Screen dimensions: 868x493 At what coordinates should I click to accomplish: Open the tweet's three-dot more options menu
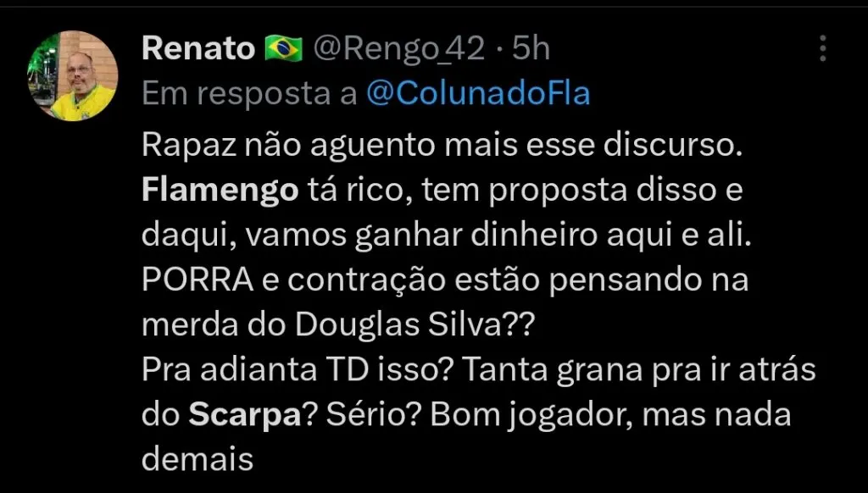coord(822,48)
